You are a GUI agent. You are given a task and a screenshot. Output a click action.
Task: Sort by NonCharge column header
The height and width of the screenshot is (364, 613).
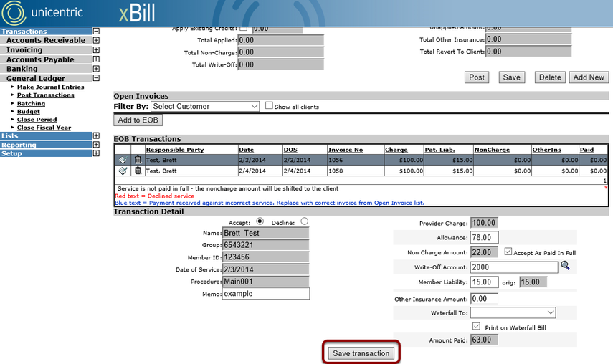pos(492,150)
